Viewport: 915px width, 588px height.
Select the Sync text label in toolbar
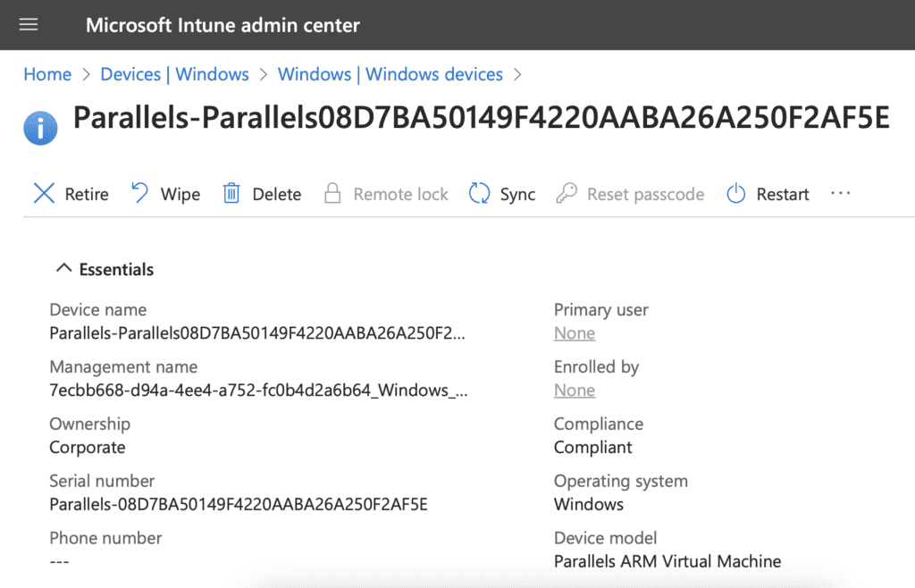517,194
